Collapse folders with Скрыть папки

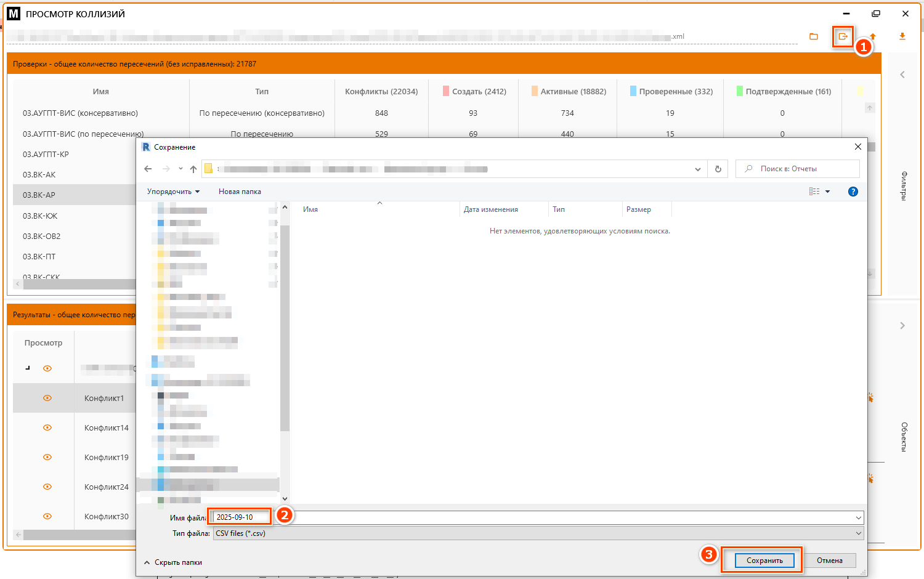click(173, 562)
